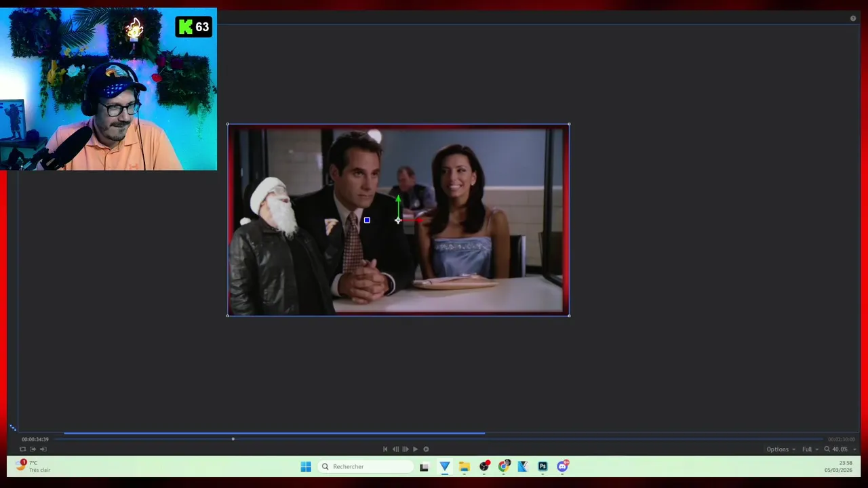Image resolution: width=868 pixels, height=488 pixels.
Task: Click the top-left corner handle of the clip
Action: click(228, 124)
